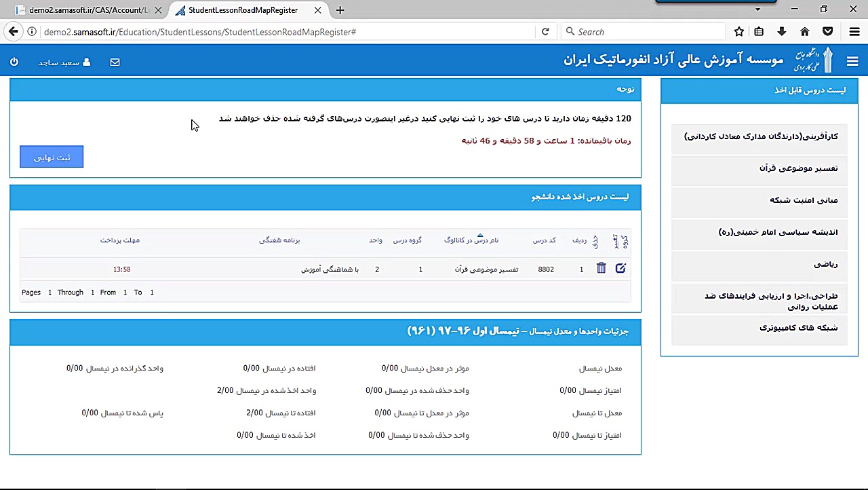Edit the تفسیر موضوعی قرآن course entry
This screenshot has width=868, height=490.
[x=620, y=268]
